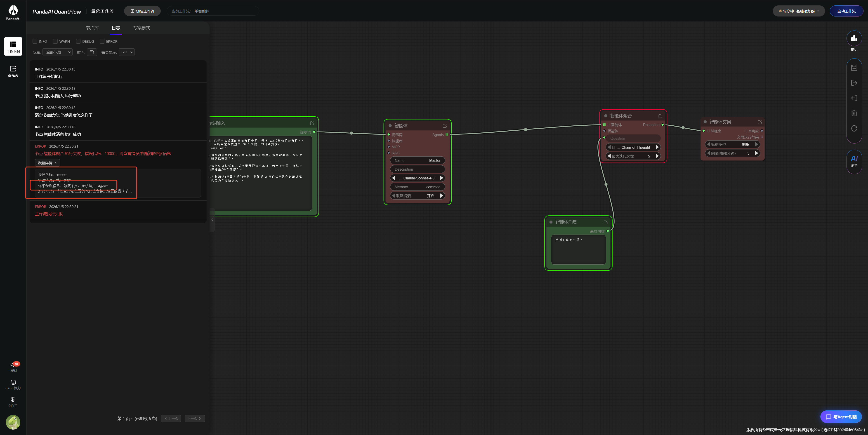Click the trash delete icon in right toolbar
The width and height of the screenshot is (868, 435).
854,113
